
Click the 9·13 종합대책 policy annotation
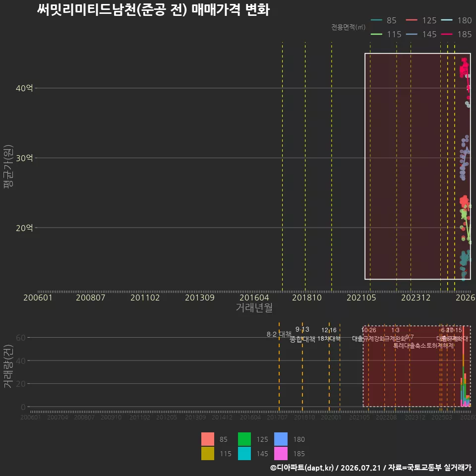click(302, 334)
